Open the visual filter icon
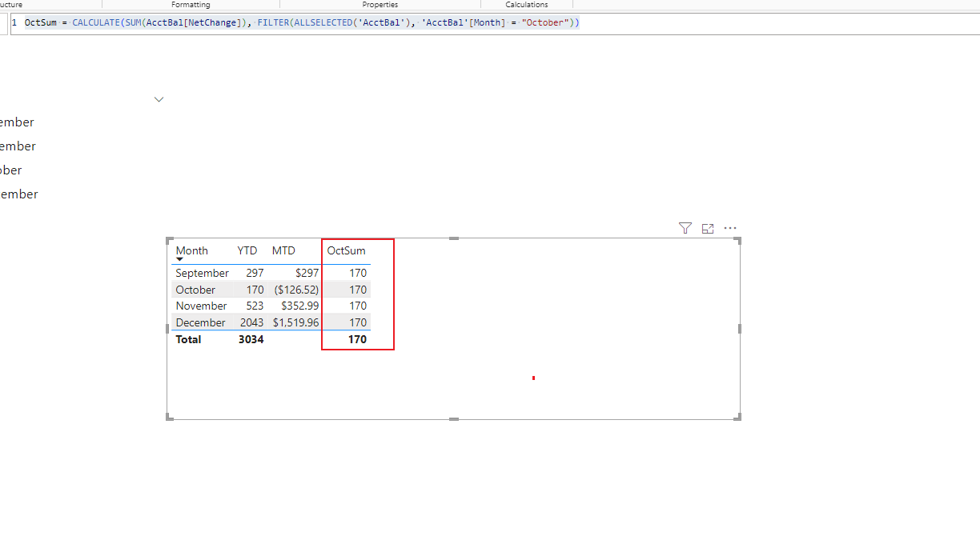Viewport: 980px width, 544px height. [685, 228]
